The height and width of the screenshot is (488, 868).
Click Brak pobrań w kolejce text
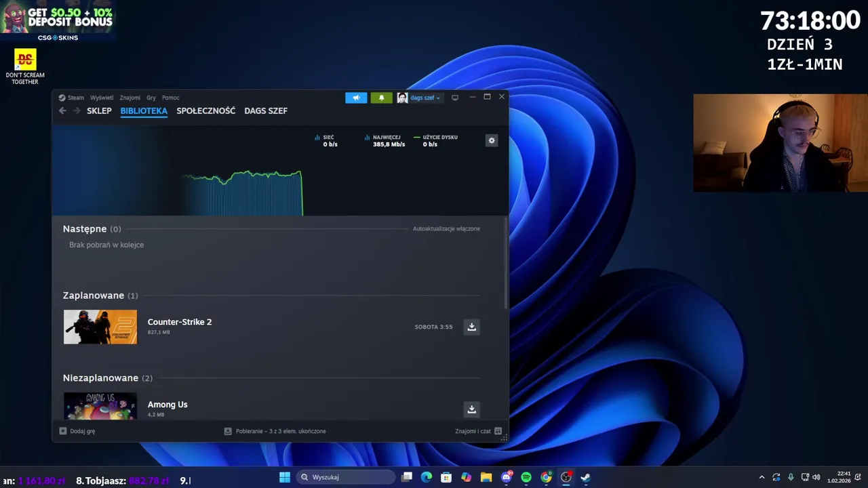pos(106,245)
